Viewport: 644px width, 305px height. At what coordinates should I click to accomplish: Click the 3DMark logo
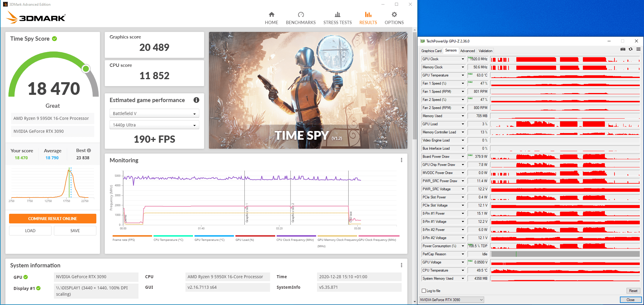coord(36,17)
